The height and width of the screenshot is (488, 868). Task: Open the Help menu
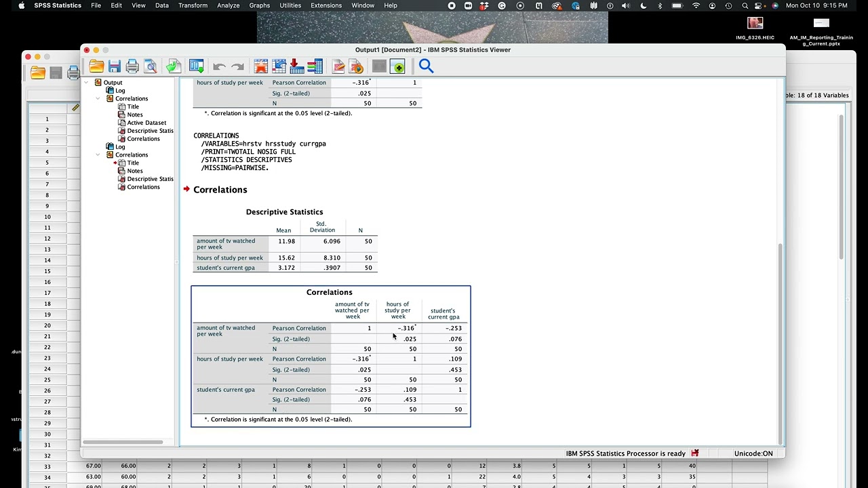pos(391,5)
